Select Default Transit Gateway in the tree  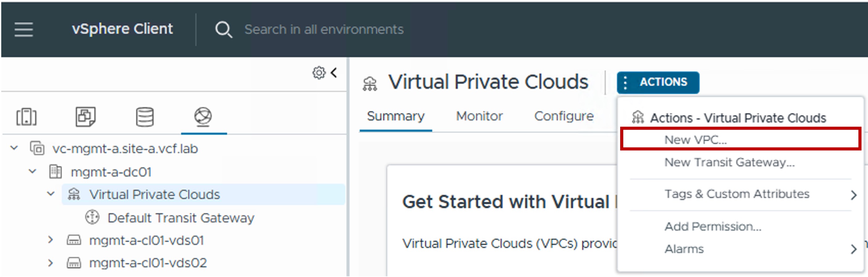[x=181, y=218]
